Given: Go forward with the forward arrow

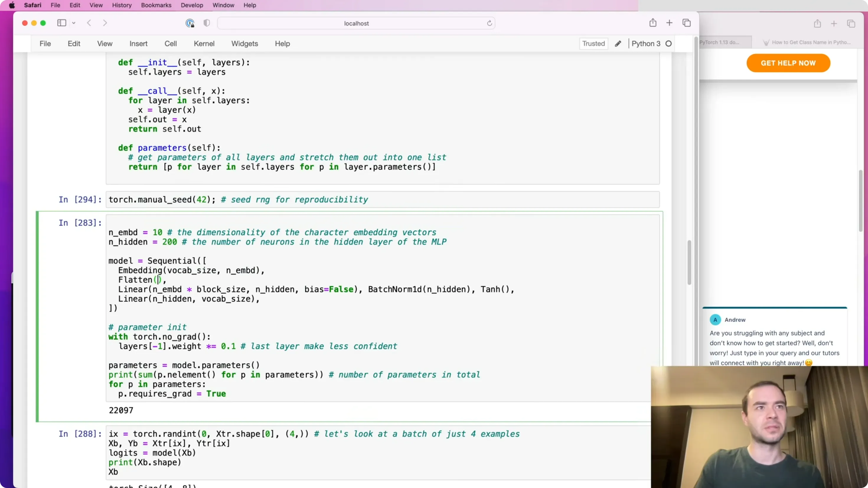Looking at the screenshot, I should tap(105, 23).
